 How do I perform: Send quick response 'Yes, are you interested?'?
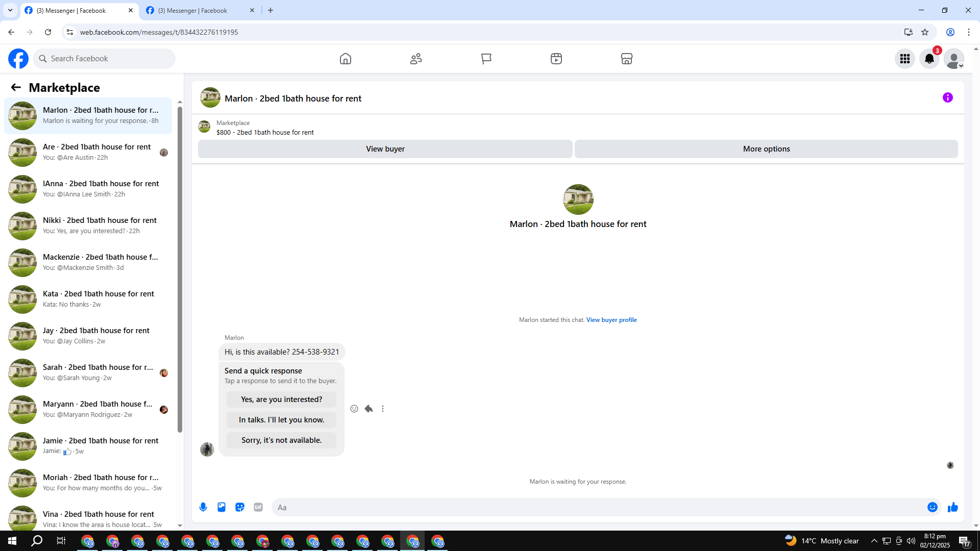(281, 399)
